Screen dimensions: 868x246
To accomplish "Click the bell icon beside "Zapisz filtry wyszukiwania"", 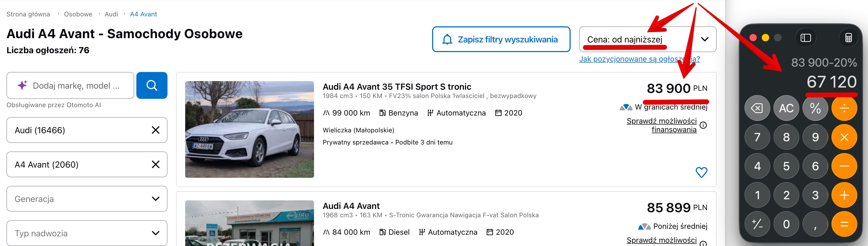I will click(x=448, y=39).
